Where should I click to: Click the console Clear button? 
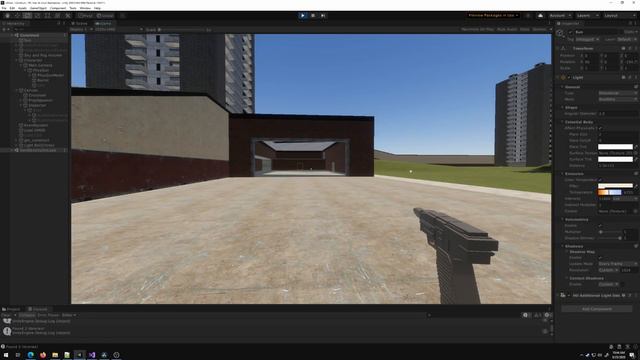click(7, 315)
